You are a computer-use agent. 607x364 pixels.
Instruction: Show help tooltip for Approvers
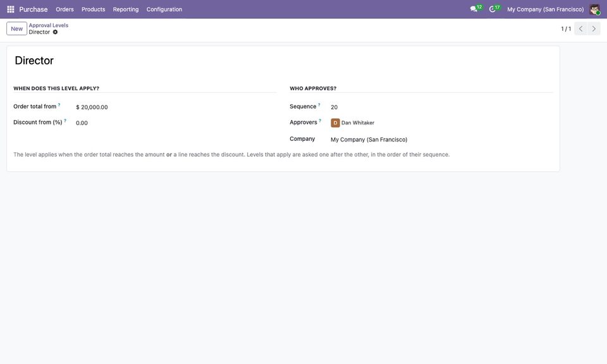(320, 121)
